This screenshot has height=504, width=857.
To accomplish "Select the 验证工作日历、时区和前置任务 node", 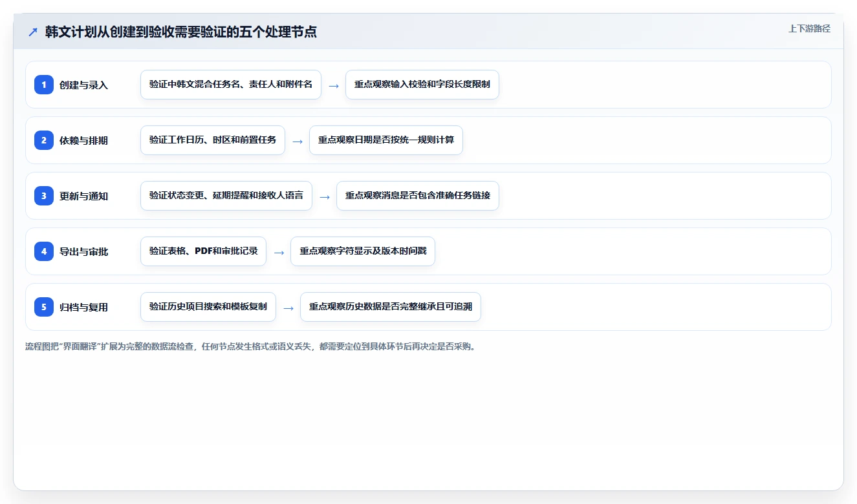I will [213, 140].
